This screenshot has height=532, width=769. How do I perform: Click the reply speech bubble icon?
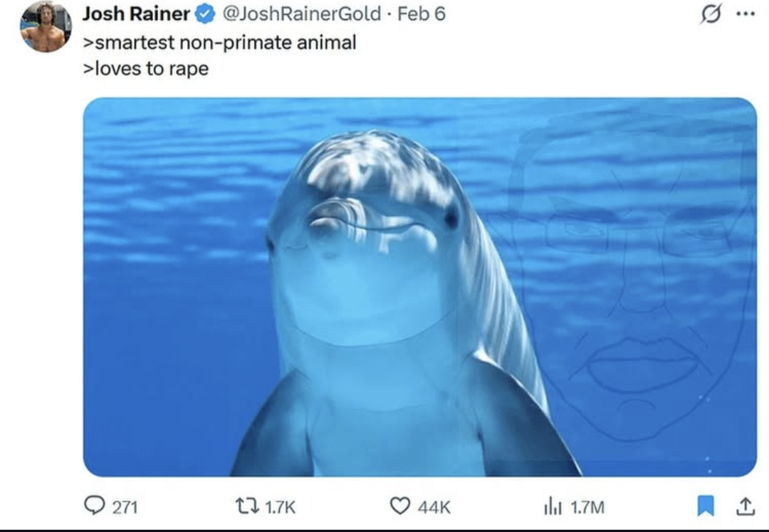[94, 506]
